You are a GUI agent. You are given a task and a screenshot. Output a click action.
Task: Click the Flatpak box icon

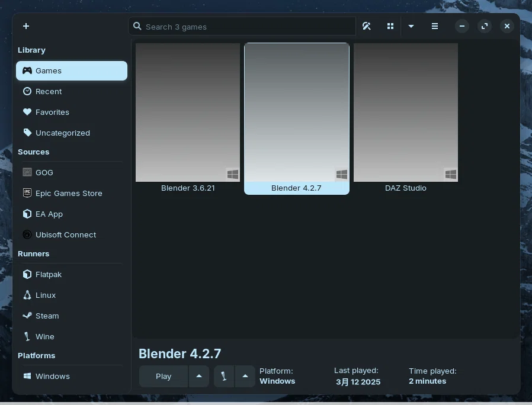(27, 274)
